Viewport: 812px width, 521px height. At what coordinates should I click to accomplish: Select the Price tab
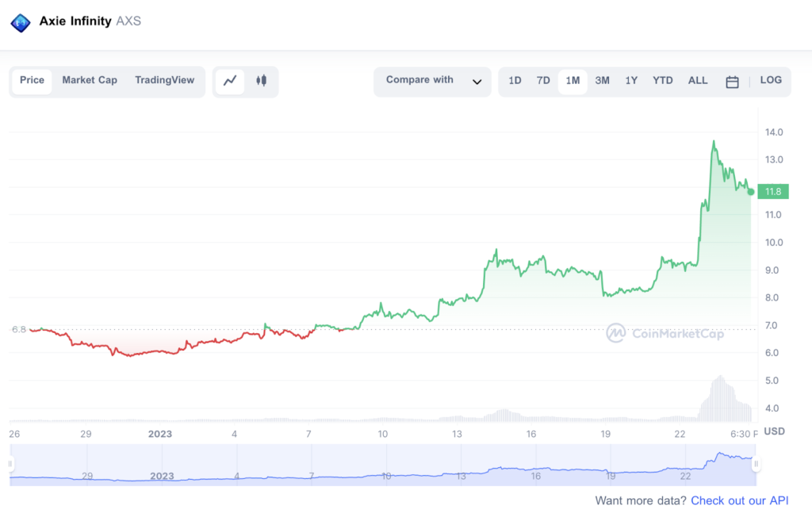32,80
